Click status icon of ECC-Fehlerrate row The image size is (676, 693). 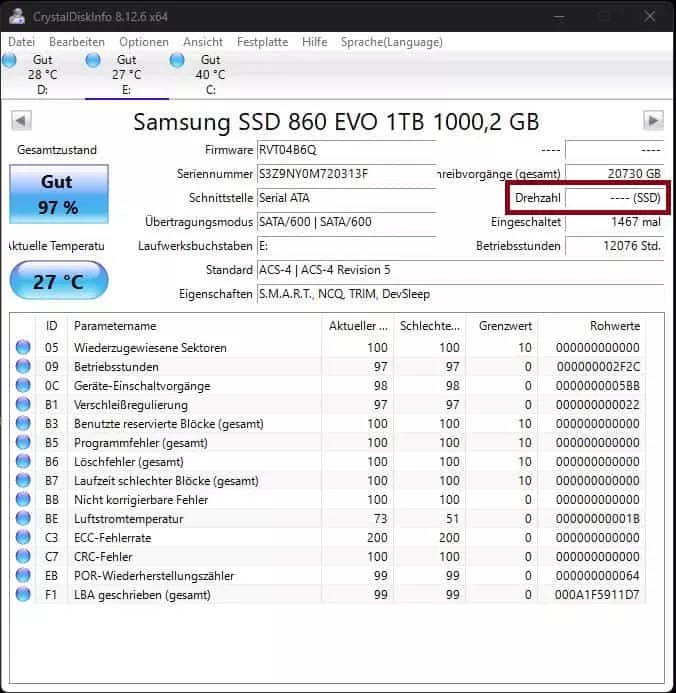pyautogui.click(x=23, y=537)
